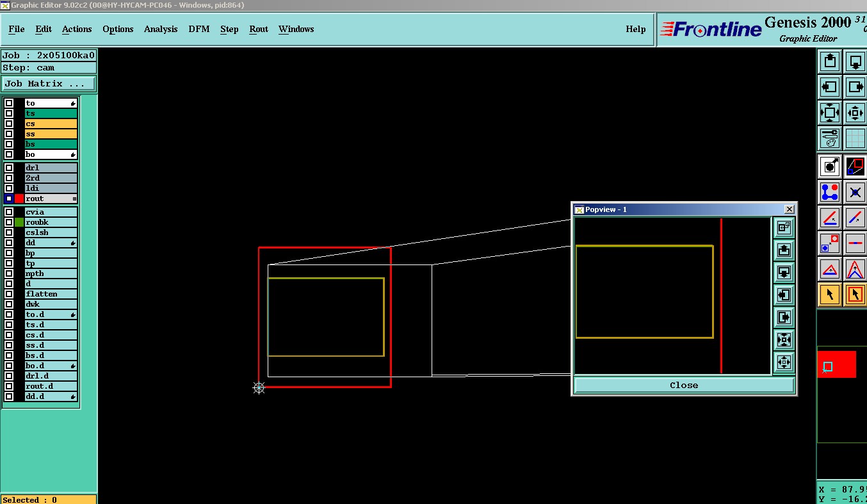Click the Close button in Popview

[x=684, y=385]
